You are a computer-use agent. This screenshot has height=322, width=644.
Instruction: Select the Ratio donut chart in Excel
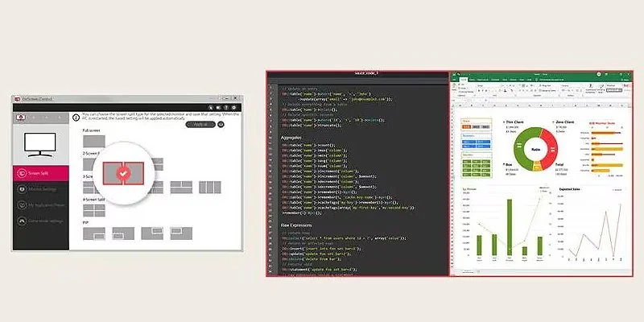535,150
